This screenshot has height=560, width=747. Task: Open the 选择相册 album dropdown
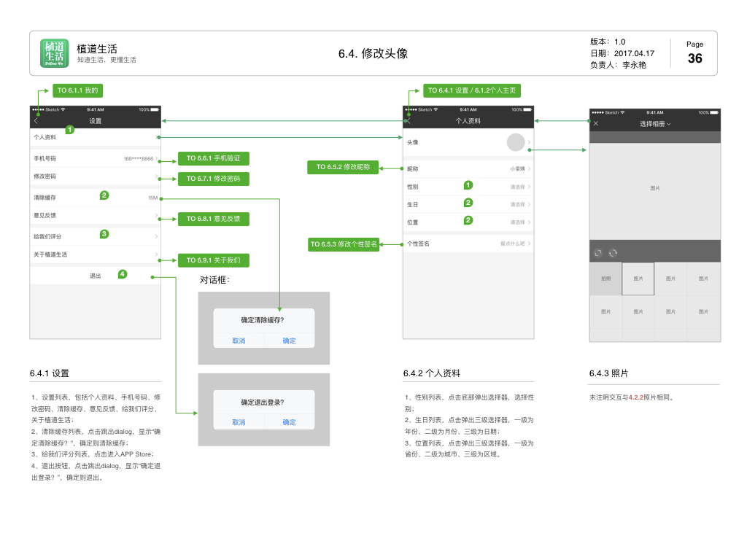click(x=655, y=124)
